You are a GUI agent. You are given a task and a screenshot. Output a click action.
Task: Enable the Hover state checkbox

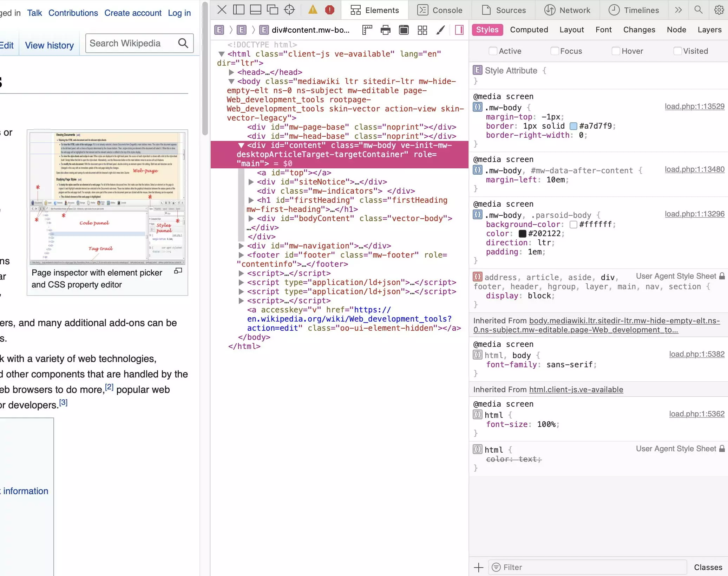click(616, 51)
